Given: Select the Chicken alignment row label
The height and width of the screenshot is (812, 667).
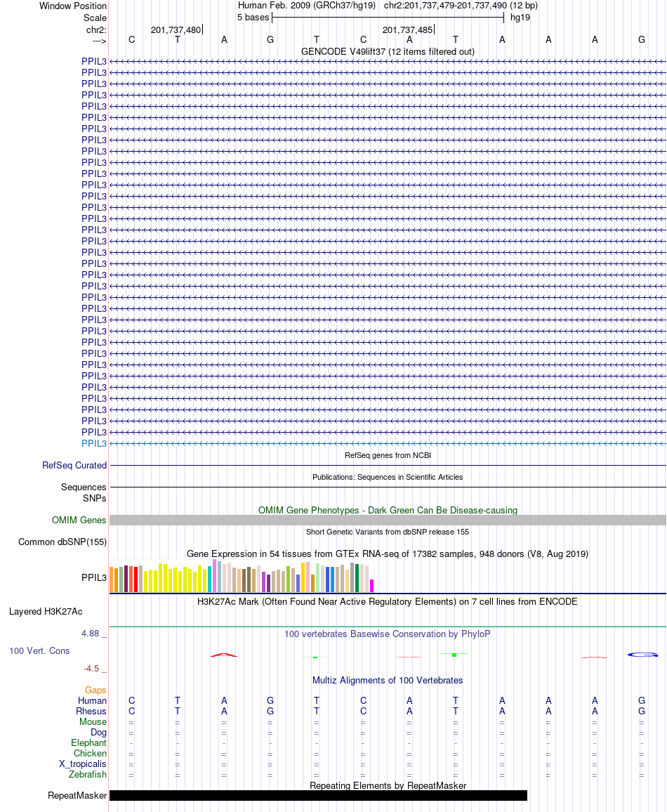Looking at the screenshot, I should tap(90, 754).
